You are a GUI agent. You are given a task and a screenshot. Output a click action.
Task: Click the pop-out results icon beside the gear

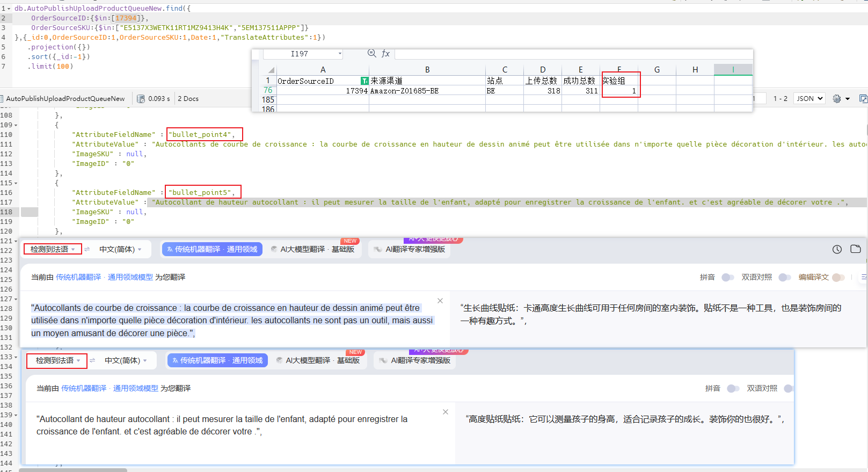[x=863, y=99]
